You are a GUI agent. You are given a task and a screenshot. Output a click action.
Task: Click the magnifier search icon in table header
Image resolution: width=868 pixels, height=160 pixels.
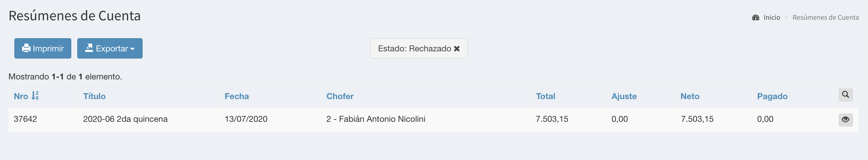tap(846, 95)
